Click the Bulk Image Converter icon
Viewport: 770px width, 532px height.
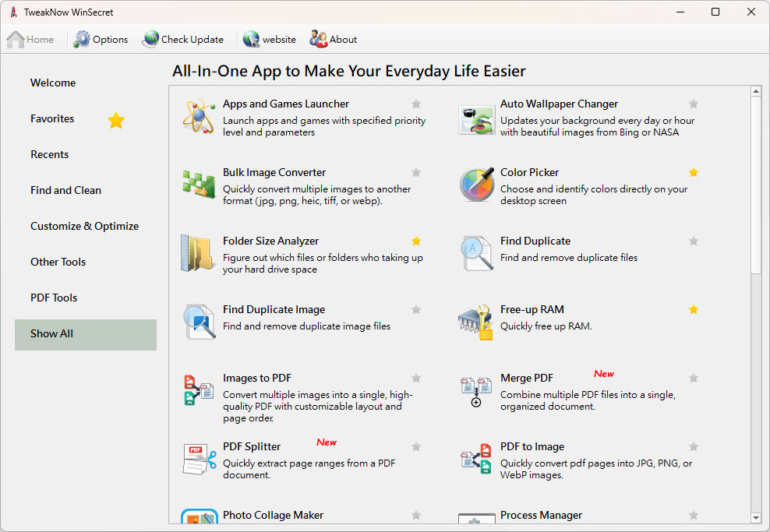(198, 185)
